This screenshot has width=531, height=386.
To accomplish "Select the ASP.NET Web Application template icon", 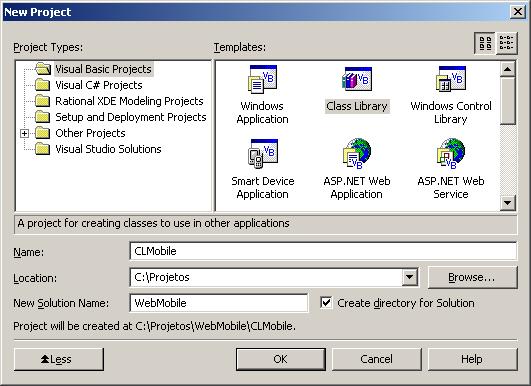I will 357,154.
